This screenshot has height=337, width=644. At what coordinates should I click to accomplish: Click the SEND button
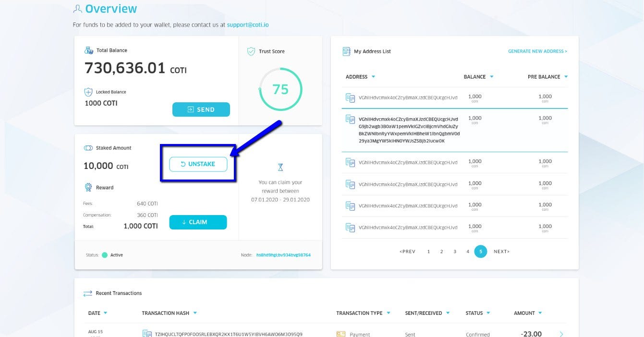pos(201,109)
